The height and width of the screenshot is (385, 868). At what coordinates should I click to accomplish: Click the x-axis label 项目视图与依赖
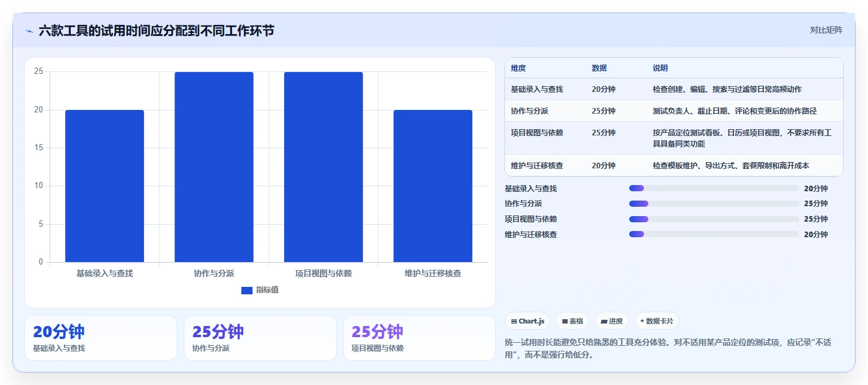pyautogui.click(x=323, y=273)
